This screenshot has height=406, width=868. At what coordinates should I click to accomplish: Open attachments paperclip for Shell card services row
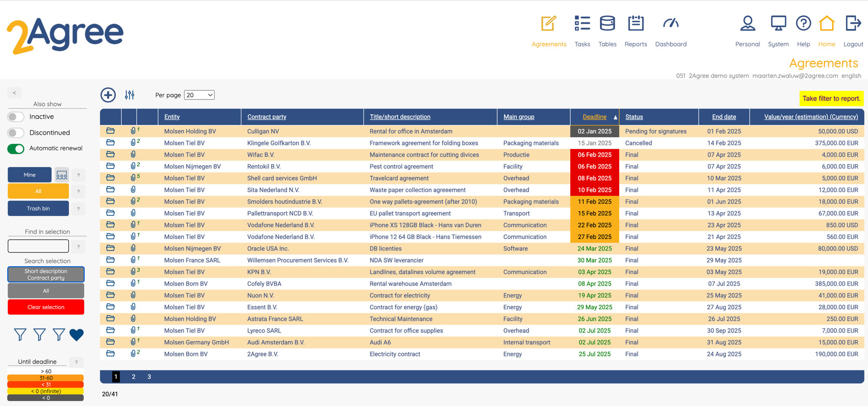(x=134, y=178)
